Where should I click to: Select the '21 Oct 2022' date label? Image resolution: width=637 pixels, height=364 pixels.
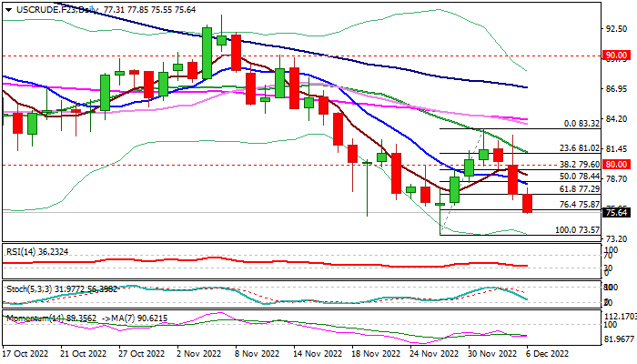click(x=84, y=353)
